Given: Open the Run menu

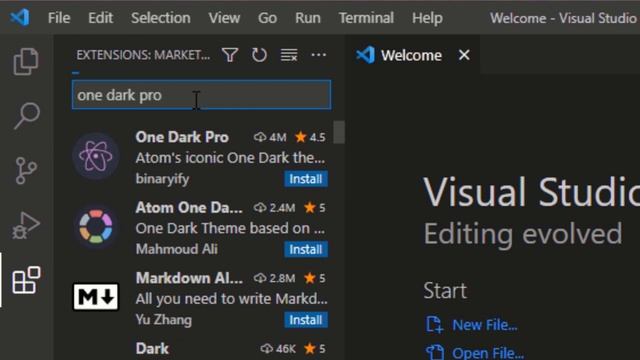Looking at the screenshot, I should click(x=308, y=18).
